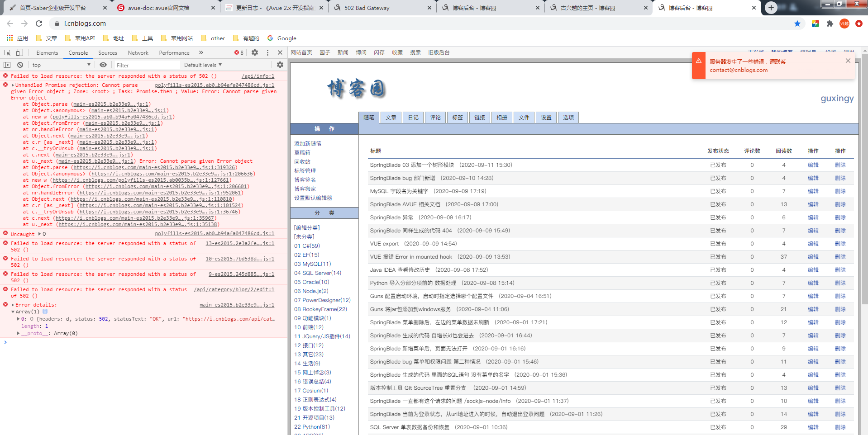Click the browser back arrow
The image size is (868, 435).
[10, 24]
